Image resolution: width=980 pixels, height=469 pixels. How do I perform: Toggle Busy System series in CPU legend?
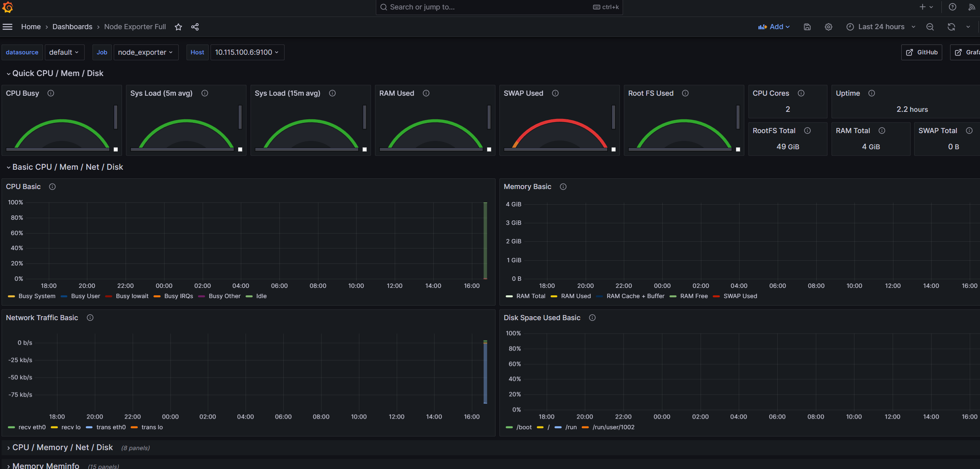tap(37, 296)
